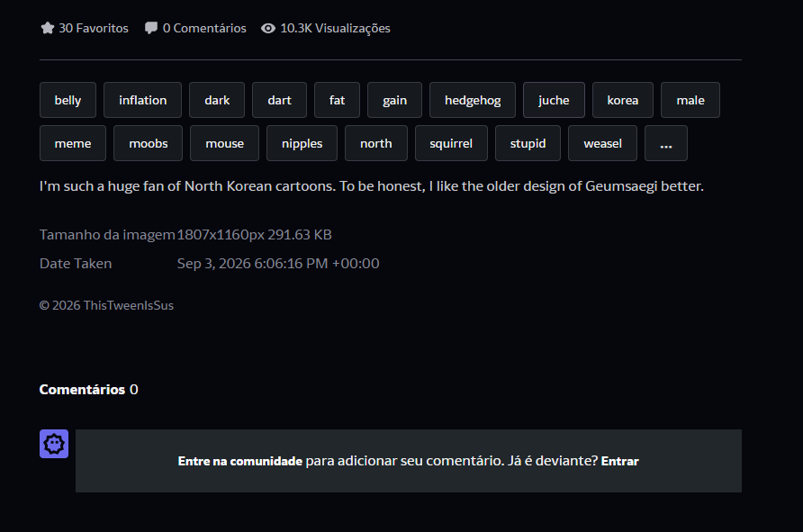Open the hedgehog tag
This screenshot has height=532, width=803.
(x=473, y=100)
